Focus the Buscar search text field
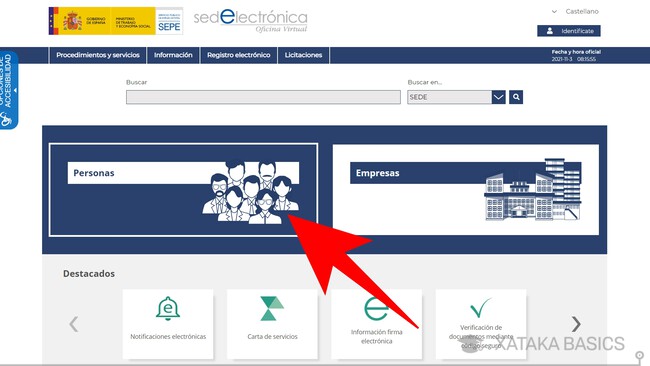The height and width of the screenshot is (366, 650). coord(263,97)
